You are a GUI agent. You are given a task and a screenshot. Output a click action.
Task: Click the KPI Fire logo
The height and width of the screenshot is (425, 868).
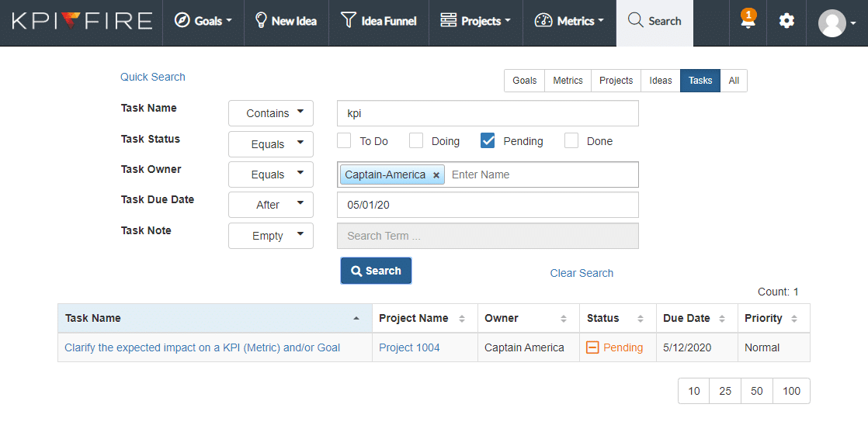tap(82, 21)
